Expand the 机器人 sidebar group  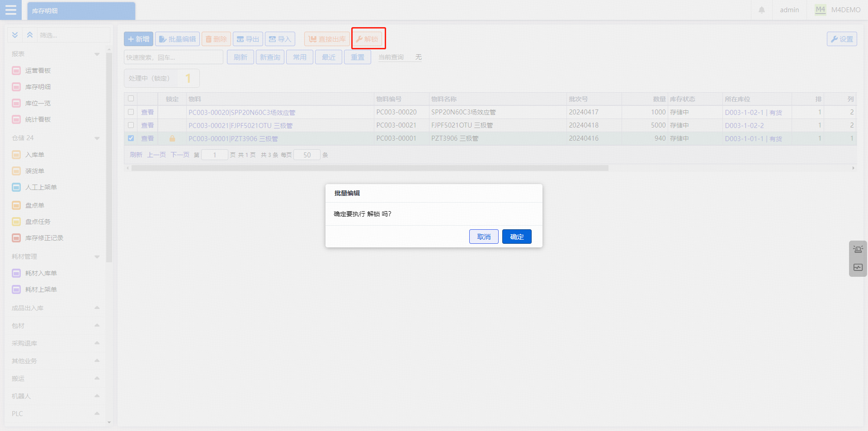click(97, 396)
